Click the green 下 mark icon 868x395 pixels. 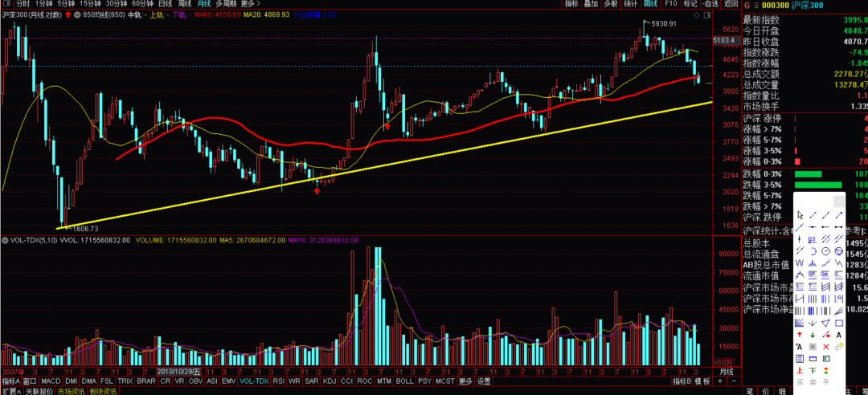coord(813,370)
